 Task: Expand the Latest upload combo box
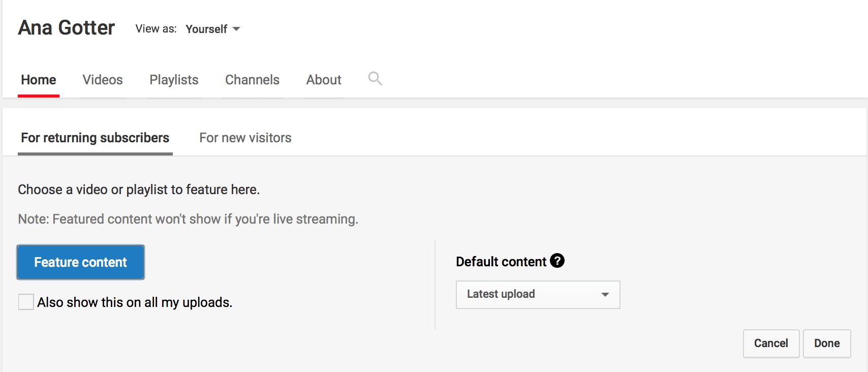click(538, 295)
